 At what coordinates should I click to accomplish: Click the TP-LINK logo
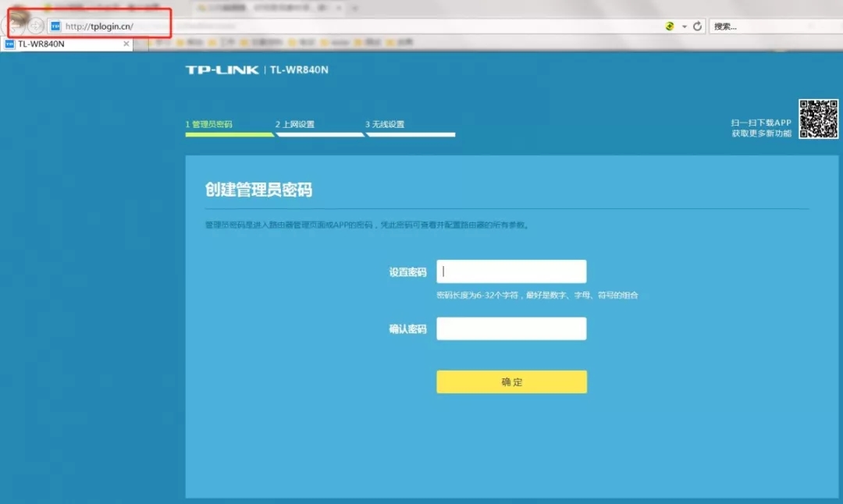tap(222, 70)
